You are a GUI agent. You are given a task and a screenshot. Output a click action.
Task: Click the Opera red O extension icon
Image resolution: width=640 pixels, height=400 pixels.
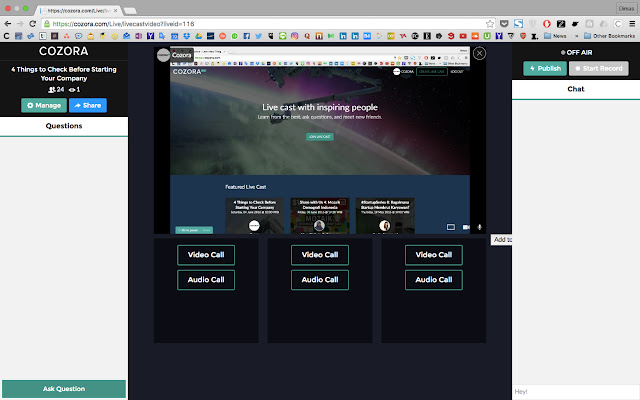(x=547, y=24)
